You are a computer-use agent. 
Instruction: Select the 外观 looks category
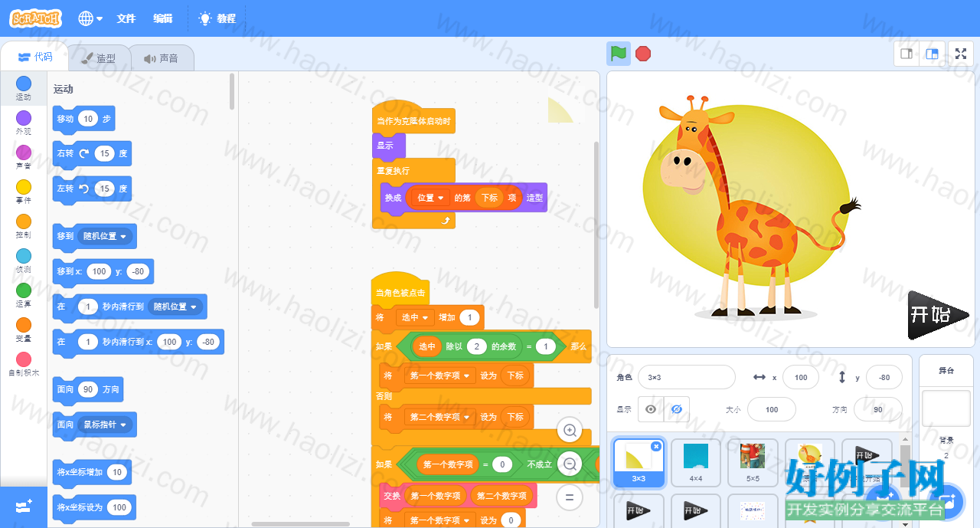24,123
